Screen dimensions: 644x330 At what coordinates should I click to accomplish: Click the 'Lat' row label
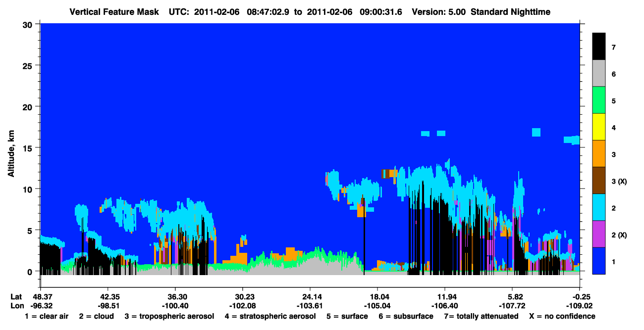coord(16,296)
